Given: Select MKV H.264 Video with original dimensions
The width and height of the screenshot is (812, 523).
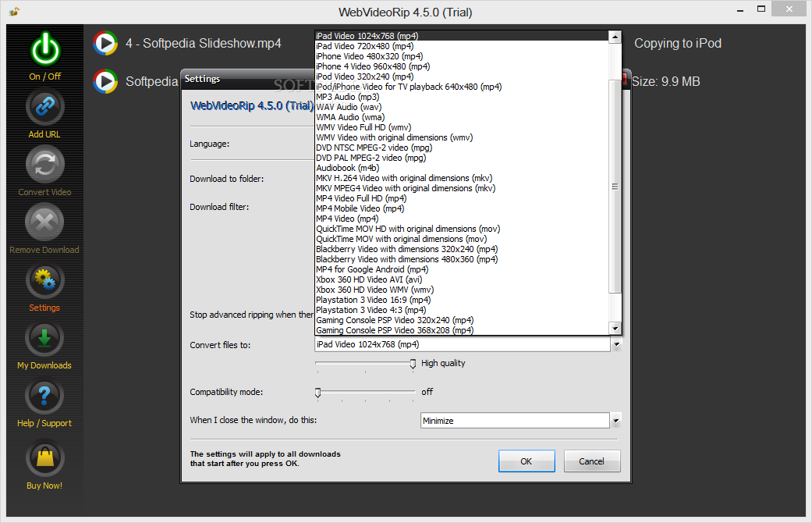Looking at the screenshot, I should pyautogui.click(x=462, y=178).
